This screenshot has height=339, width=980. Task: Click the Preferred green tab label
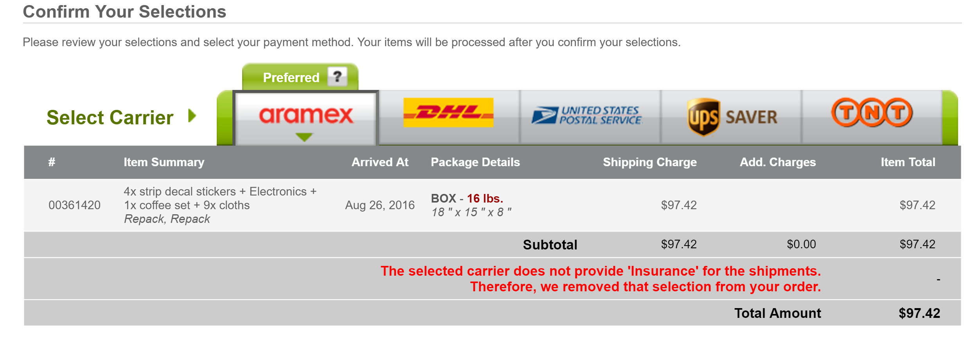[x=291, y=77]
